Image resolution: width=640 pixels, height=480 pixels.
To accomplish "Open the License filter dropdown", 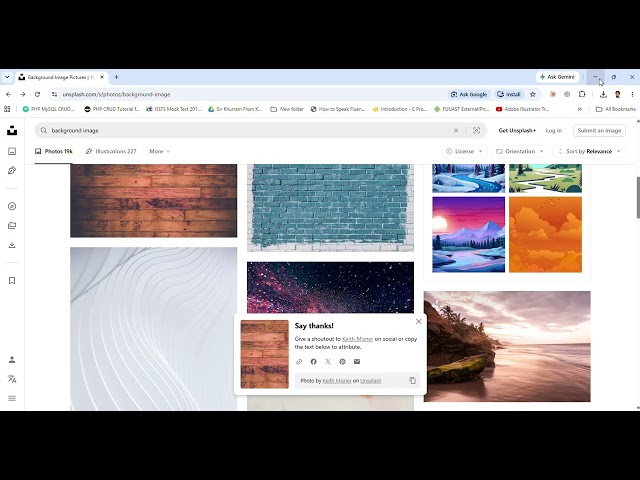I will (x=464, y=151).
